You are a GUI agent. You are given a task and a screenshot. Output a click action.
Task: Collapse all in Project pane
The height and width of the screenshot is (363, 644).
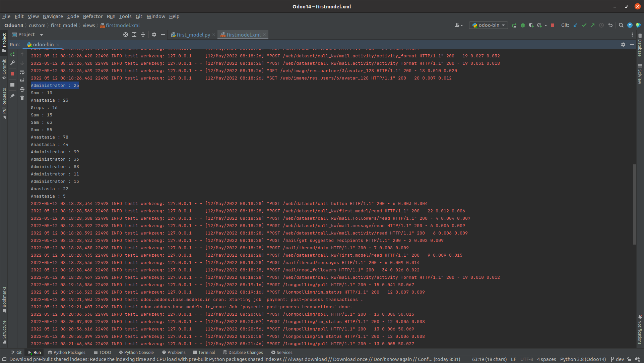(143, 35)
